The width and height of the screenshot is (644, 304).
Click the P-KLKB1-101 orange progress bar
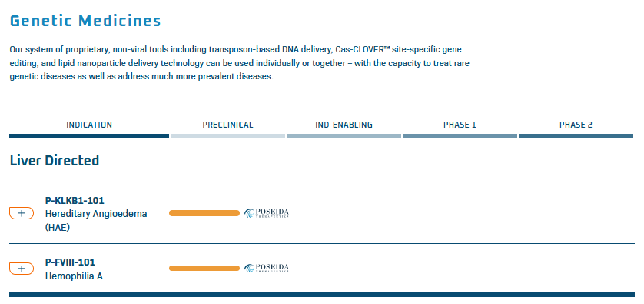click(204, 213)
